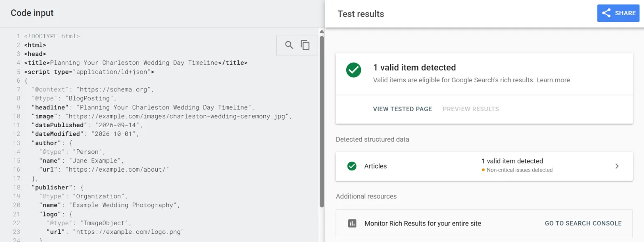Viewport: 644px width, 242px height.
Task: Open search in the code editor
Action: (x=289, y=45)
